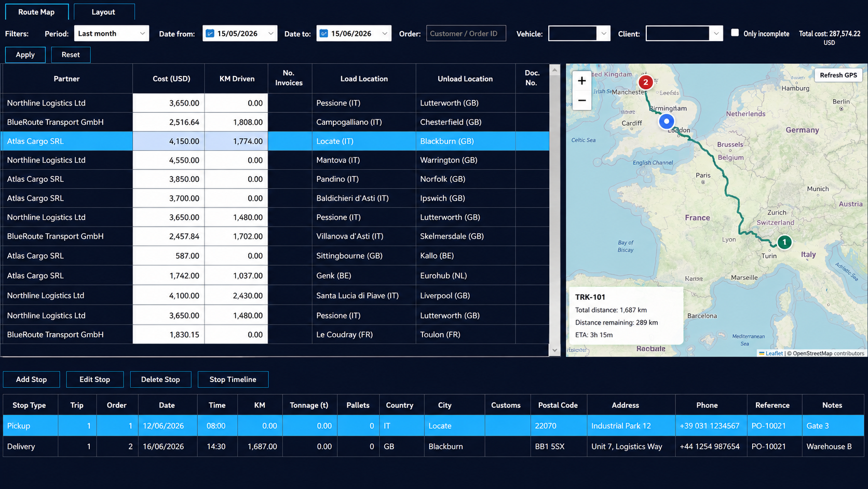Screen dimensions: 868x489
Task: Select the Baldichieri d'Asti (IT) row
Action: pyautogui.click(x=275, y=198)
